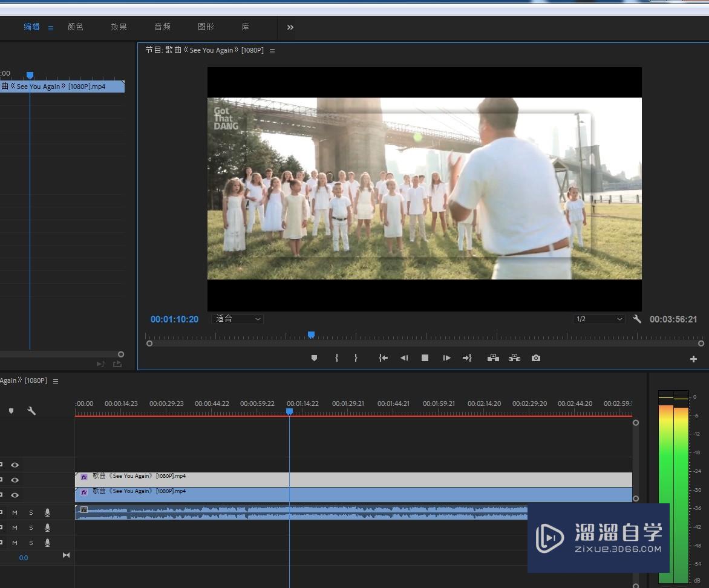Screen dimensions: 709x588
Task: Click the 00:01:44:21 mark on timeline ruler
Action: click(x=393, y=403)
